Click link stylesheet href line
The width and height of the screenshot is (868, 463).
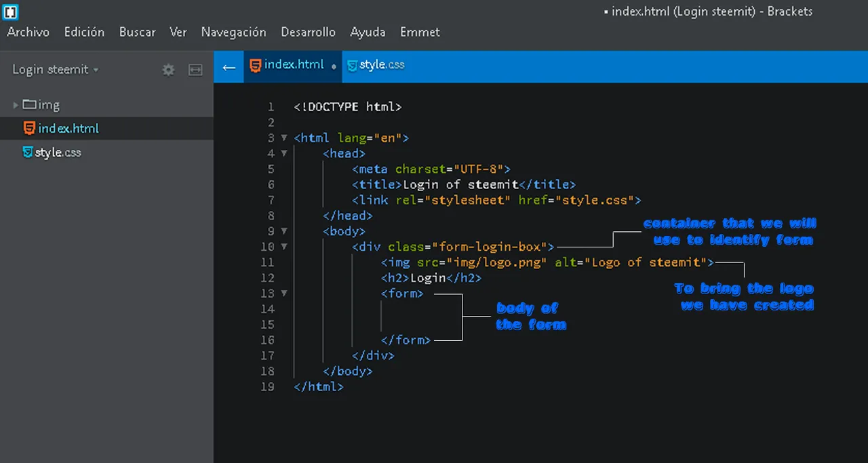pos(496,200)
